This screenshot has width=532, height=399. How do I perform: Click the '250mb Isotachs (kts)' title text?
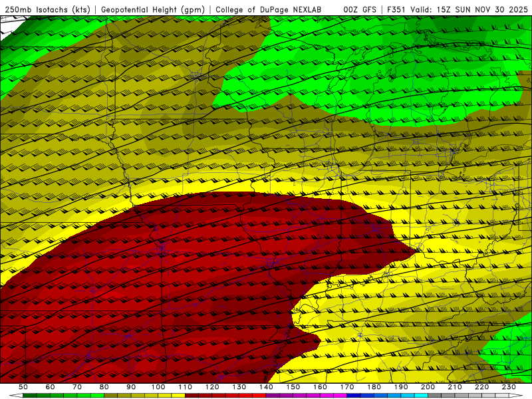pos(47,9)
